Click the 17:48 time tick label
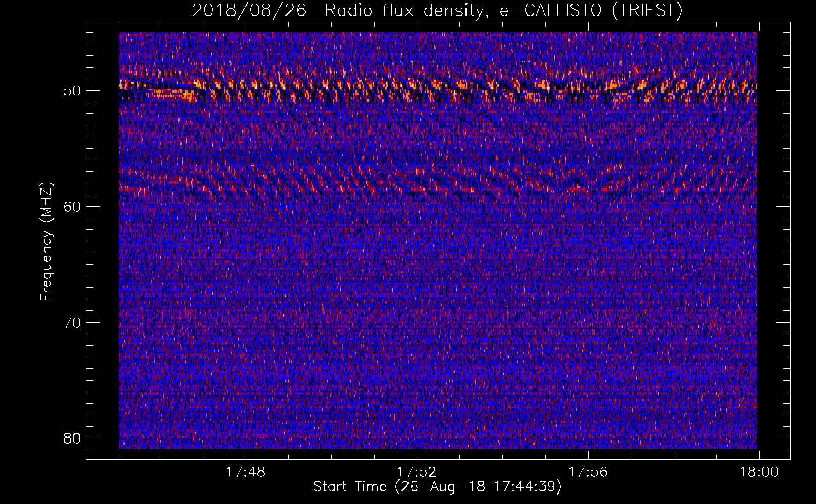This screenshot has width=816, height=504. point(246,472)
